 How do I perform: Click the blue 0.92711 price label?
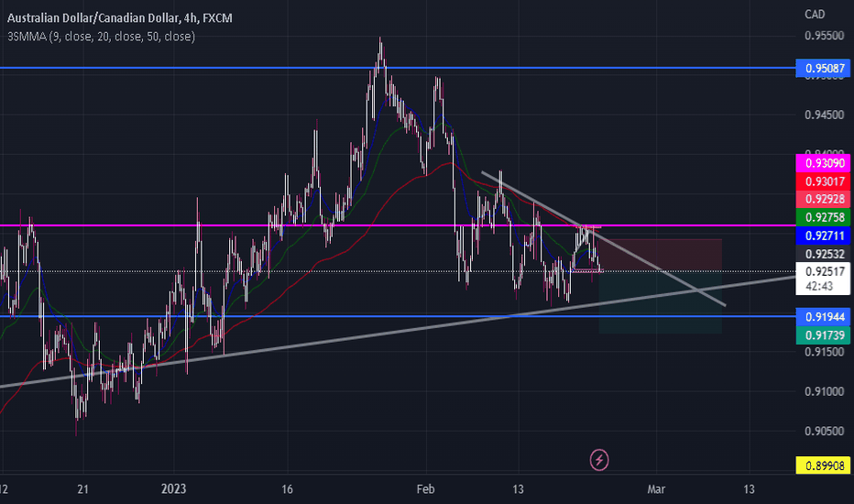click(x=823, y=236)
